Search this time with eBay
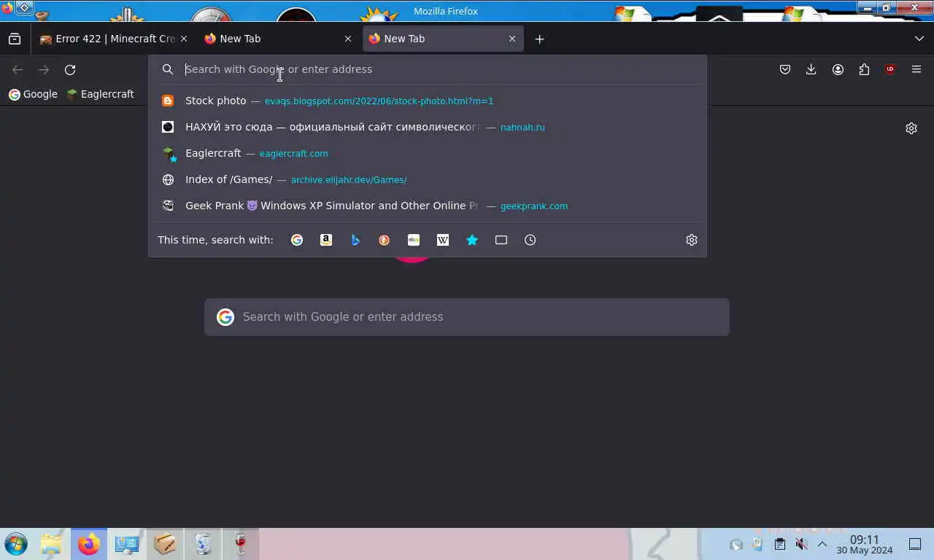 click(414, 240)
